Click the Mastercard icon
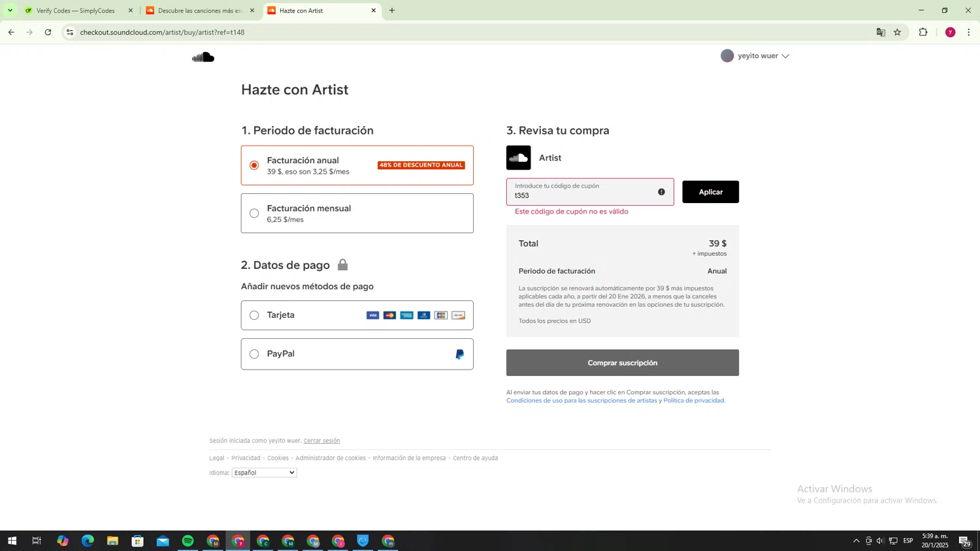This screenshot has height=551, width=980. tap(389, 315)
